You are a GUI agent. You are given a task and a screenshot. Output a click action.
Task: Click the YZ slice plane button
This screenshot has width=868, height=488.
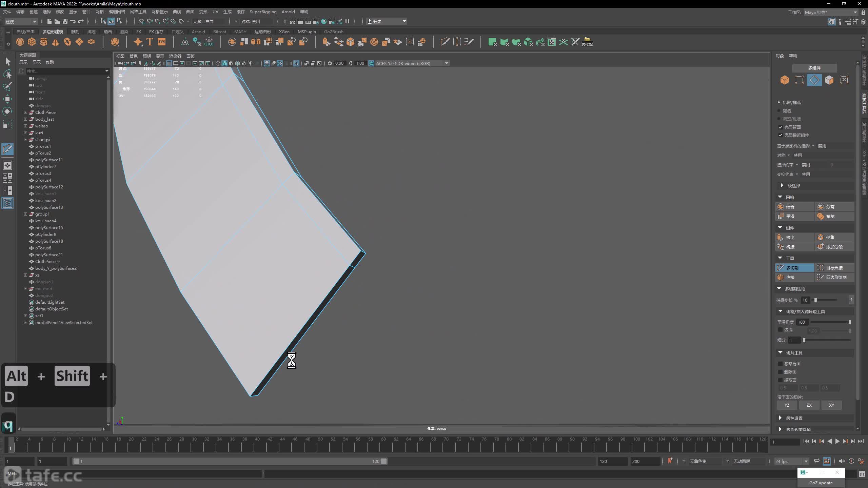[x=787, y=405]
